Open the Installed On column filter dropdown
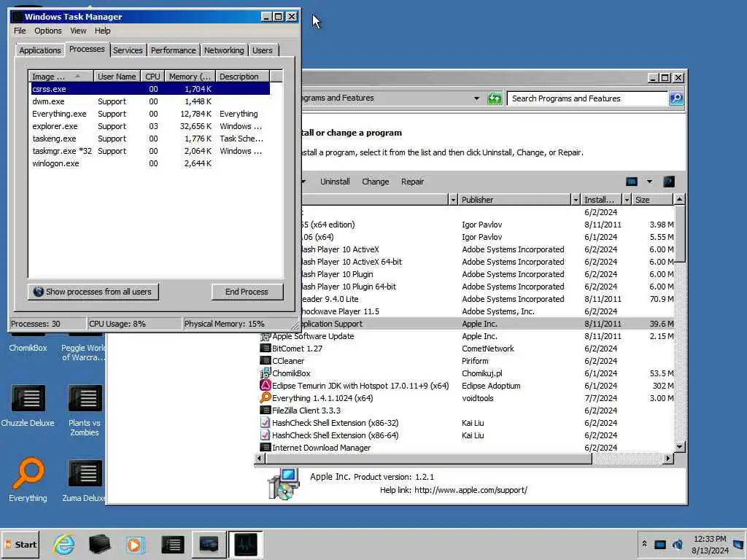The height and width of the screenshot is (560, 747). tap(627, 200)
